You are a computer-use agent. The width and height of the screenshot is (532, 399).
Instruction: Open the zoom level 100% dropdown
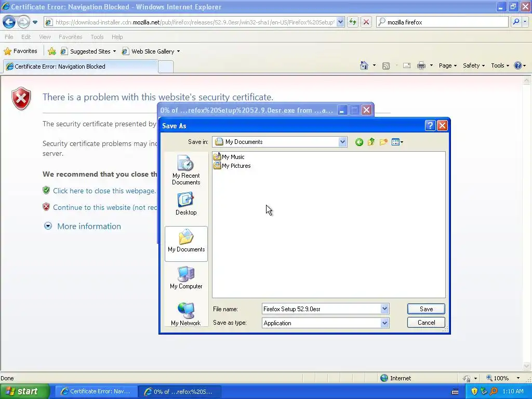click(x=518, y=378)
